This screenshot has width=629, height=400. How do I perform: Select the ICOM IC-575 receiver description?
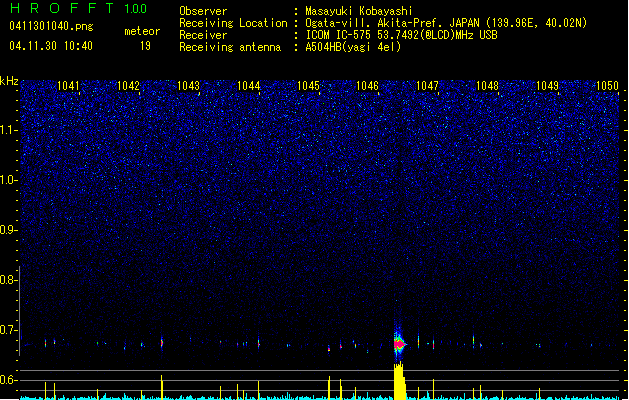point(401,35)
